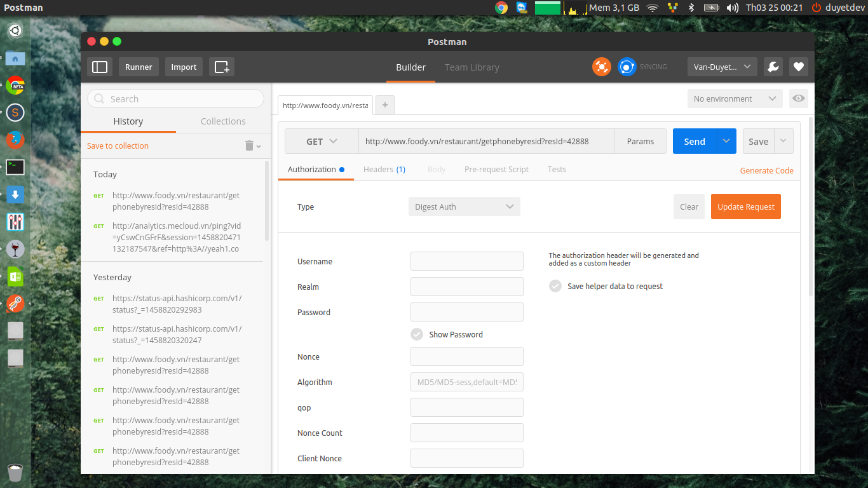Expand the Save button arrow options
Viewport: 868px width, 488px height.
point(783,141)
